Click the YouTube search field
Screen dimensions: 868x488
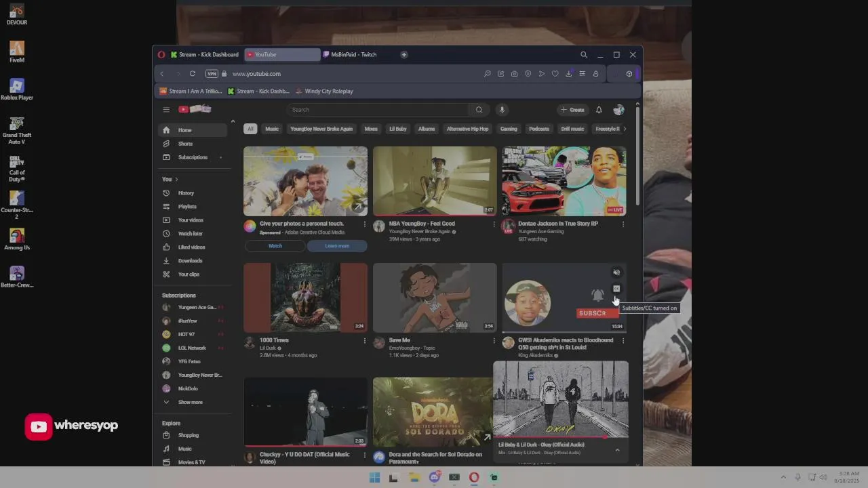tap(378, 110)
